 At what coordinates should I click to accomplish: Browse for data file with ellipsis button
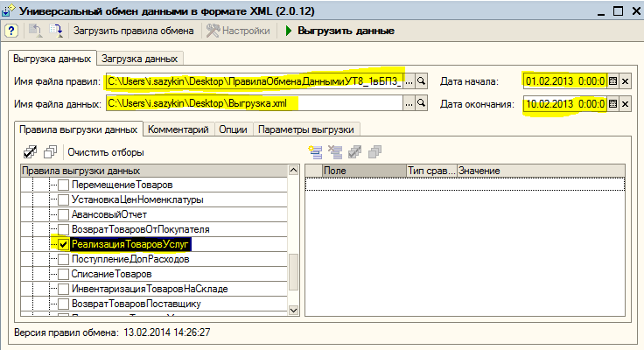(409, 103)
